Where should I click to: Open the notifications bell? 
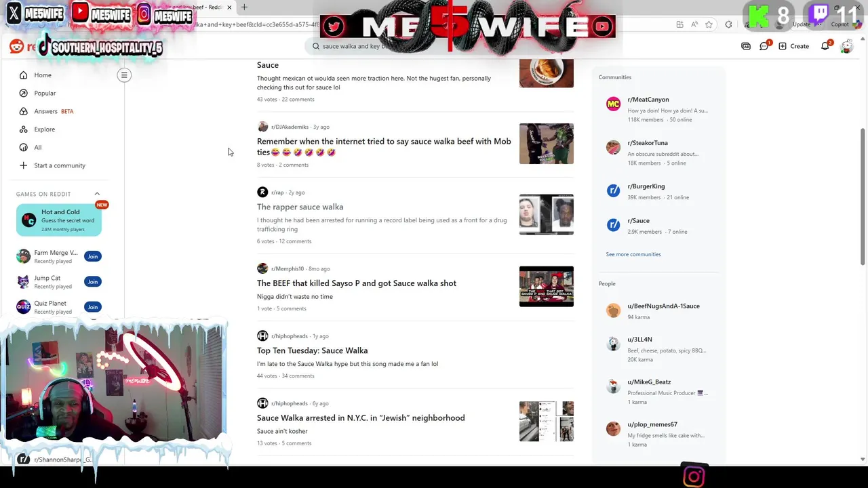tap(825, 46)
